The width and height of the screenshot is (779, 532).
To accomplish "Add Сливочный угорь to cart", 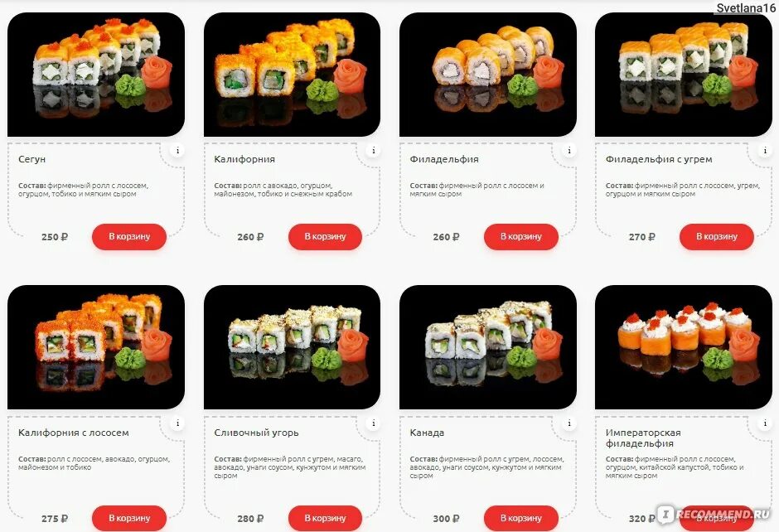I will (325, 518).
